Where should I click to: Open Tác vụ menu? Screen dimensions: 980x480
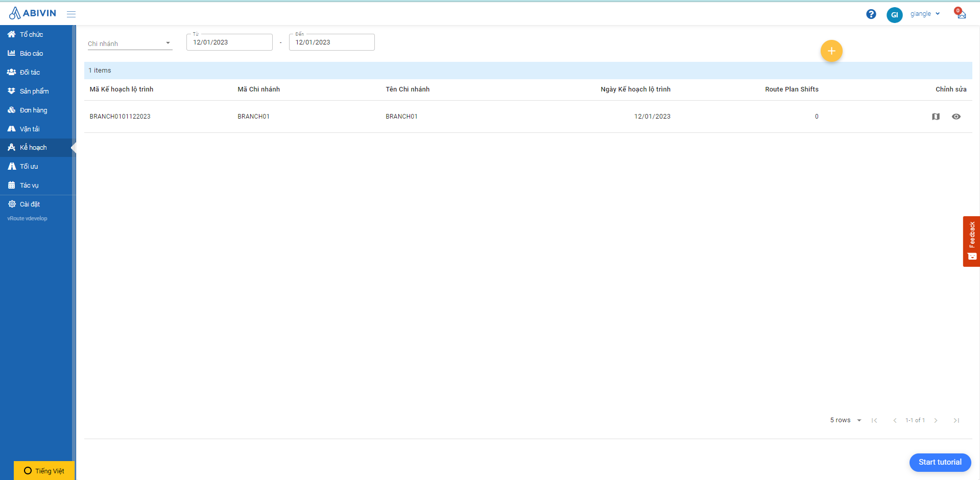36,185
